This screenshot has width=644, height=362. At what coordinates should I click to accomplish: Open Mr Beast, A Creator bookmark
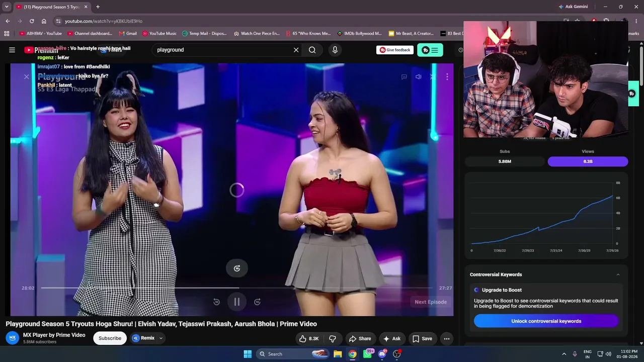411,34
